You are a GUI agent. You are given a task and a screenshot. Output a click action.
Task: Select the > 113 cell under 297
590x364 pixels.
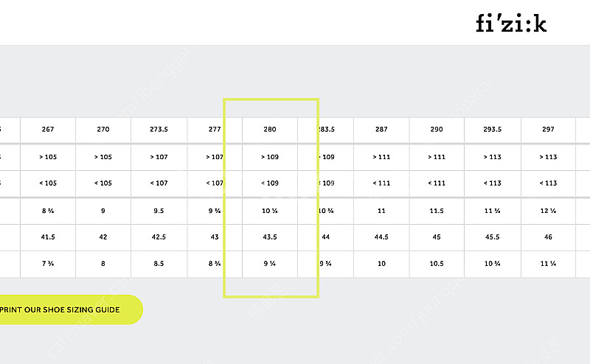tap(548, 157)
